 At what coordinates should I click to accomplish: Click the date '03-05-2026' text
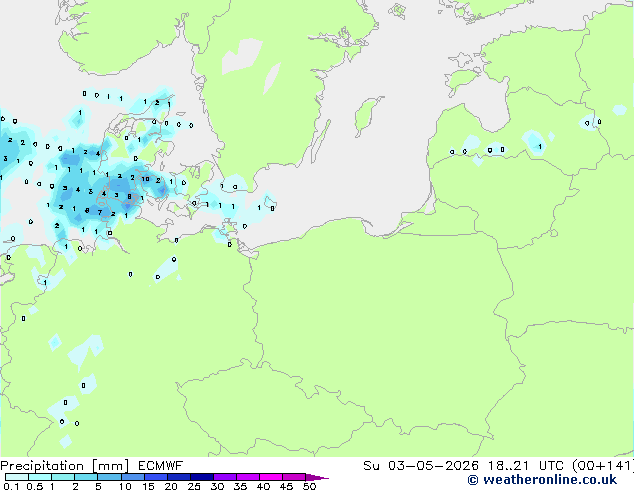coord(433,466)
